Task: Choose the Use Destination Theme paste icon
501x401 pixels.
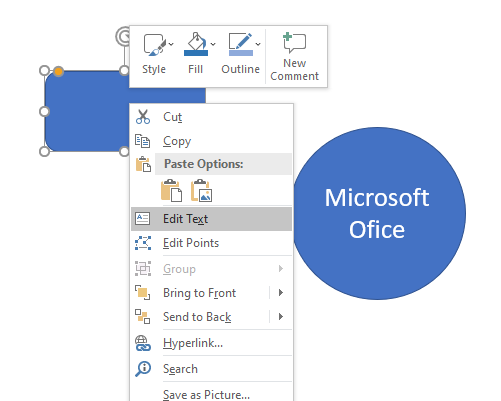Action: [x=172, y=191]
